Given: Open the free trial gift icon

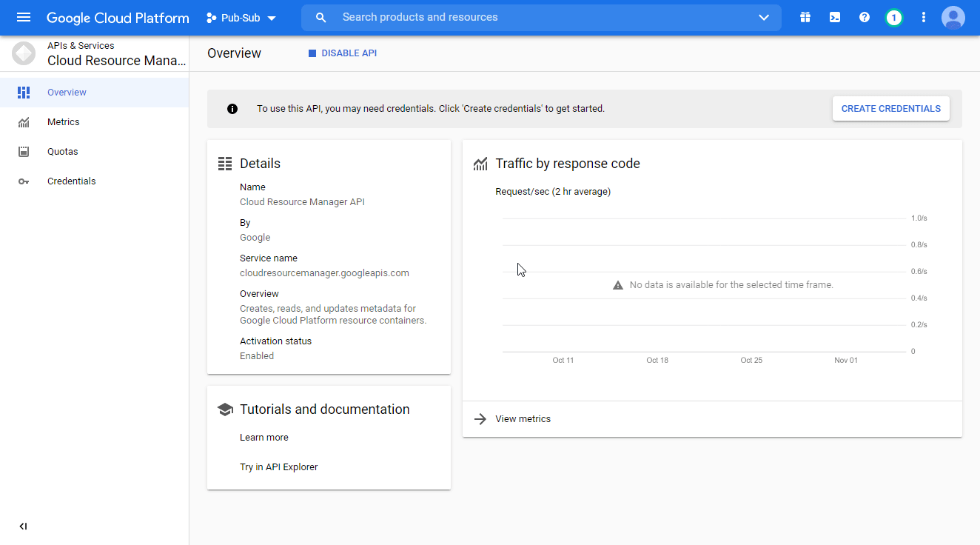Looking at the screenshot, I should 805,17.
